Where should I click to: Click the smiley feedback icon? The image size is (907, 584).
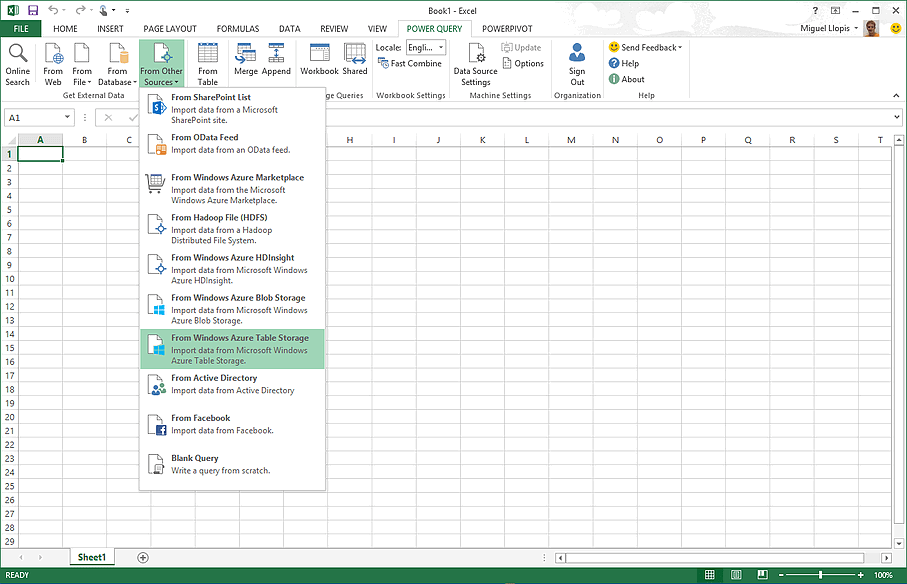(895, 28)
